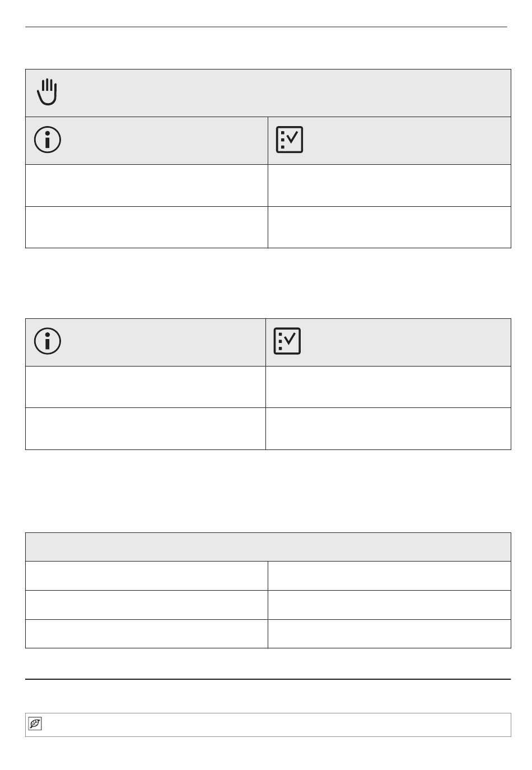Screen dimensions: 532x770
Task: Click the gray header row of the third table
Action: [268, 547]
